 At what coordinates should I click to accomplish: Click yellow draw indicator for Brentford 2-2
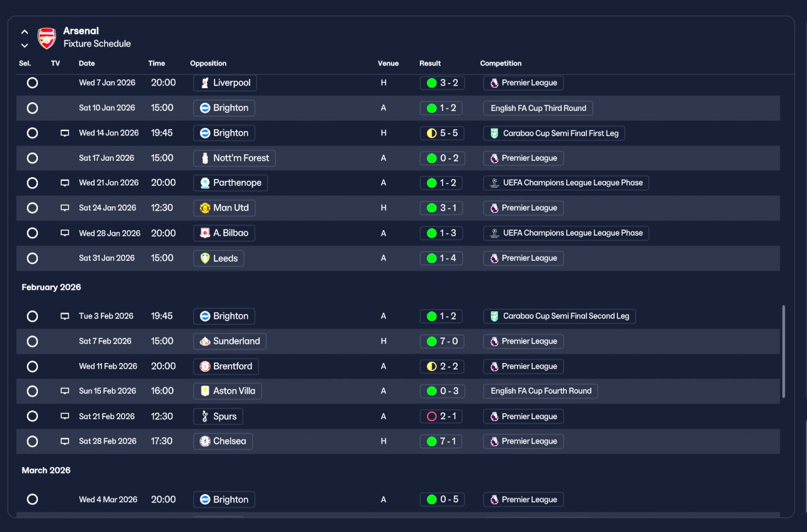pyautogui.click(x=432, y=366)
